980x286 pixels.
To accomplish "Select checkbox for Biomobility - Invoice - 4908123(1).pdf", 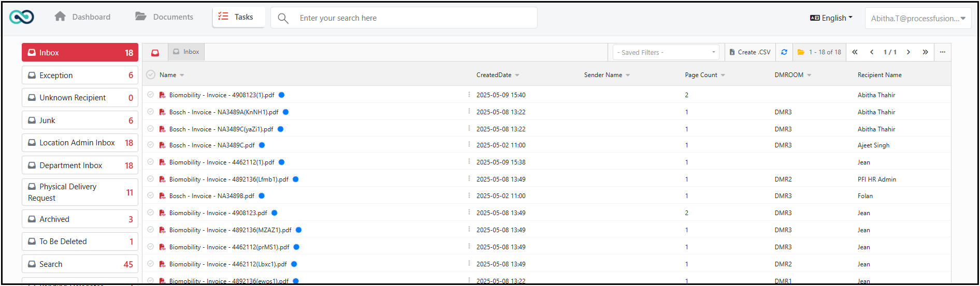I will point(150,95).
